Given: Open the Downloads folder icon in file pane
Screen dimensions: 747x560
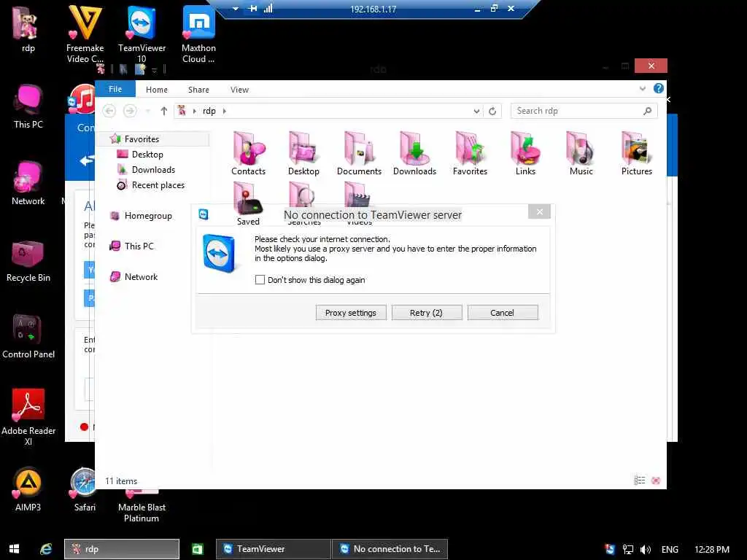Looking at the screenshot, I should click(x=414, y=153).
